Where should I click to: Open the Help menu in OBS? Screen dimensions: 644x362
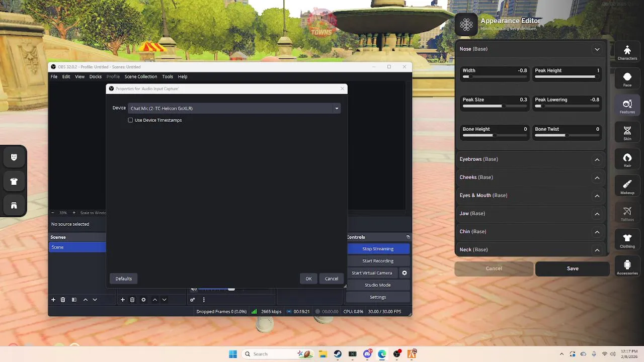pyautogui.click(x=183, y=77)
